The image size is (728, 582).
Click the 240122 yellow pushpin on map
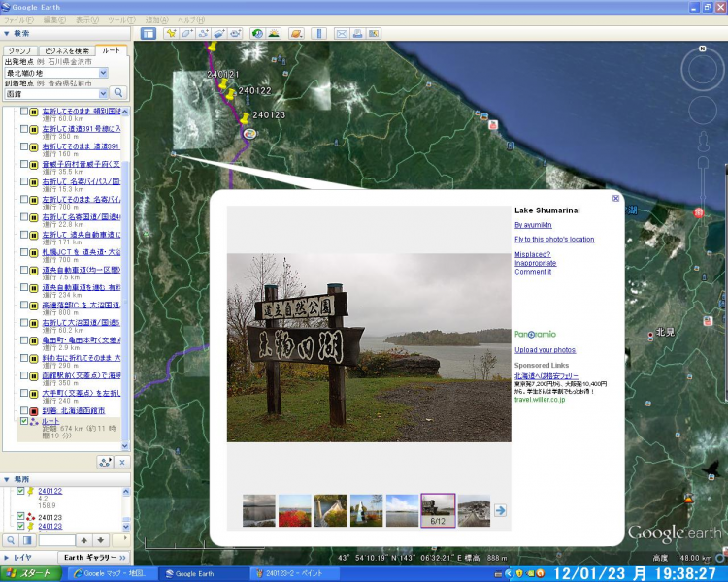click(230, 94)
